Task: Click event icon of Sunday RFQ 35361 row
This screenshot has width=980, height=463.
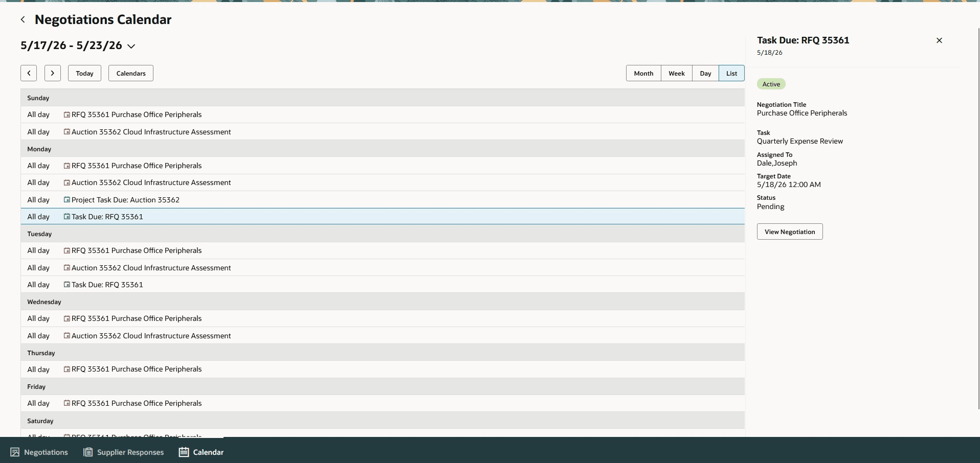Action: [x=66, y=114]
